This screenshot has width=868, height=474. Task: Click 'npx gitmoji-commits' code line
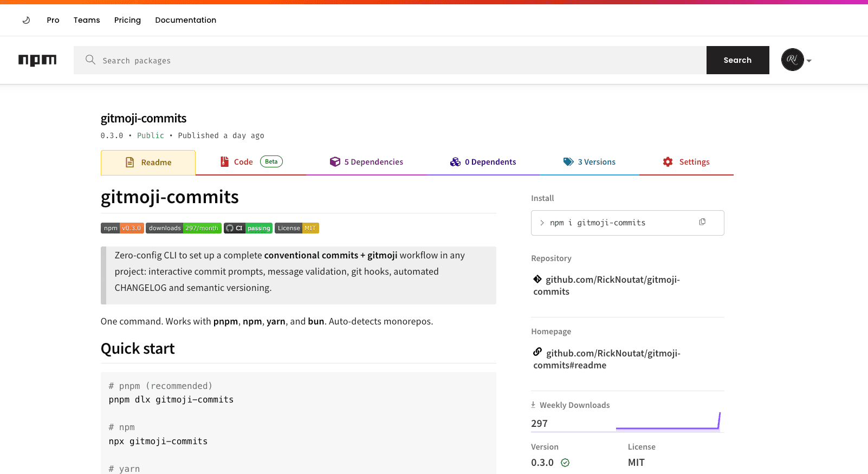(x=158, y=441)
